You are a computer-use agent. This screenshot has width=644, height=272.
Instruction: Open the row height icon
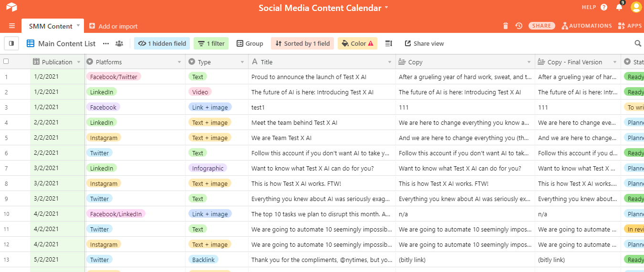click(389, 43)
